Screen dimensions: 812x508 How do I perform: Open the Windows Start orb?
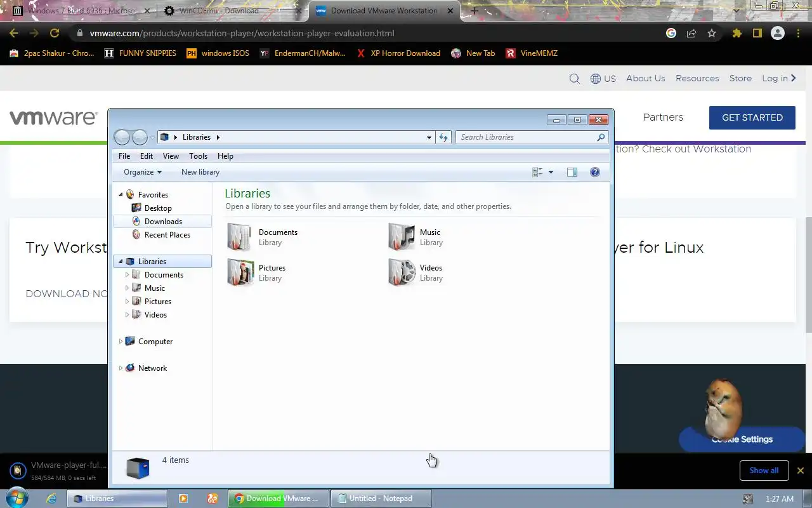pyautogui.click(x=17, y=498)
